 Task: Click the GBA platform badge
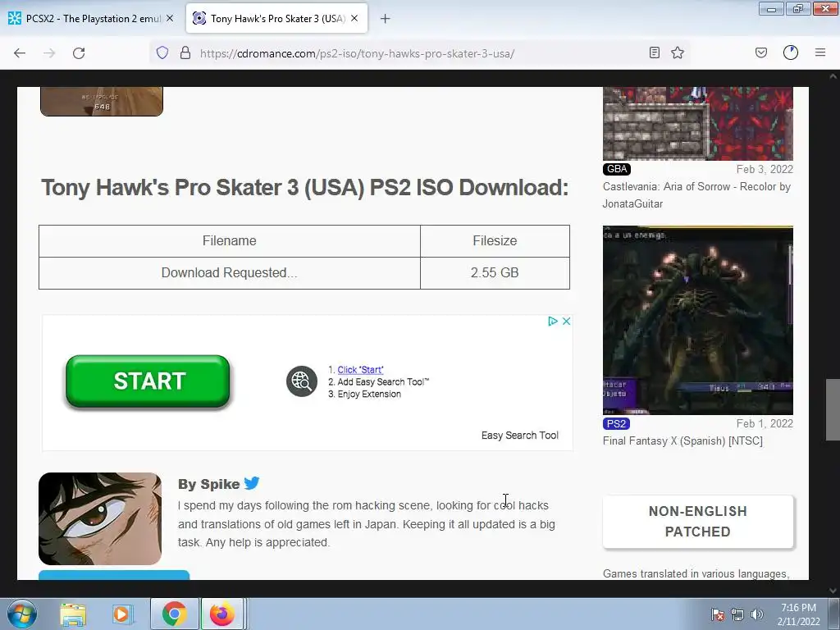tap(617, 169)
